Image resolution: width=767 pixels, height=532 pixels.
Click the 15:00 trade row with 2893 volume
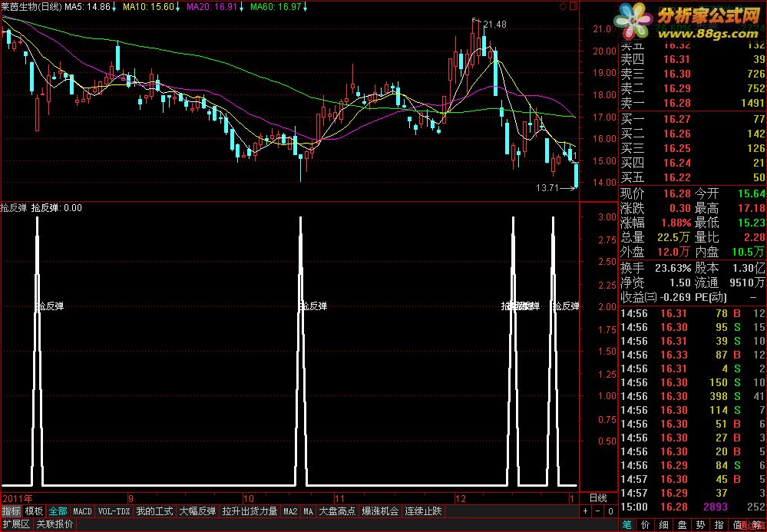pos(693,507)
